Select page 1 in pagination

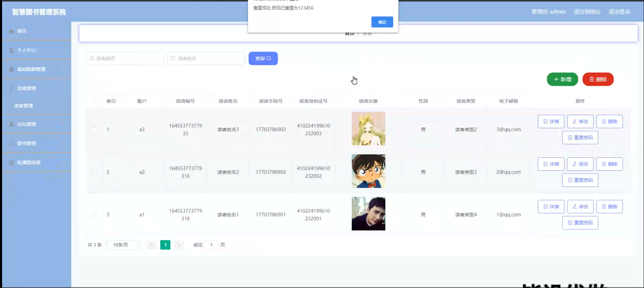[165, 245]
